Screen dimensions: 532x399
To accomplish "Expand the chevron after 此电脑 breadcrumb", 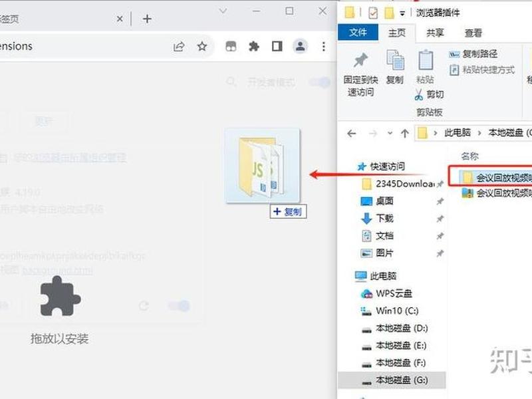I will pyautogui.click(x=479, y=132).
